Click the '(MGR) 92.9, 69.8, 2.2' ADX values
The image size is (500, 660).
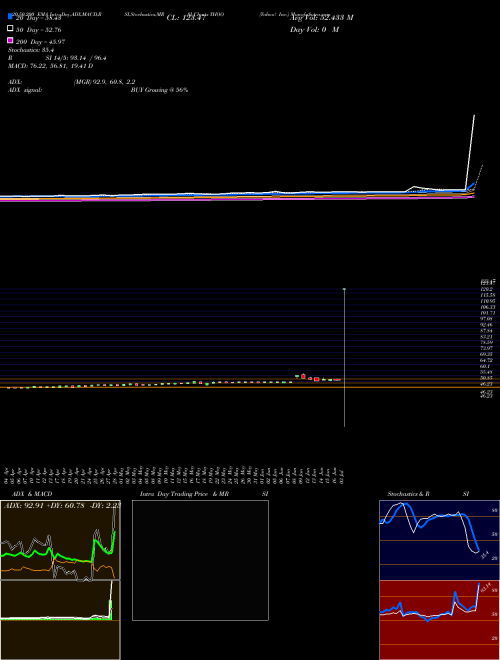point(104,82)
